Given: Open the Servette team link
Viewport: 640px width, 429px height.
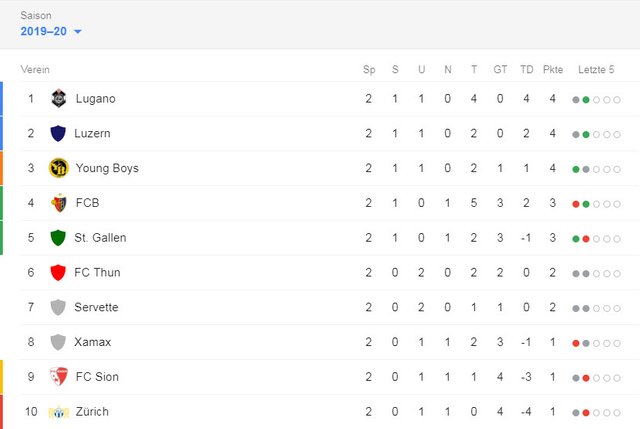Looking at the screenshot, I should 96,307.
